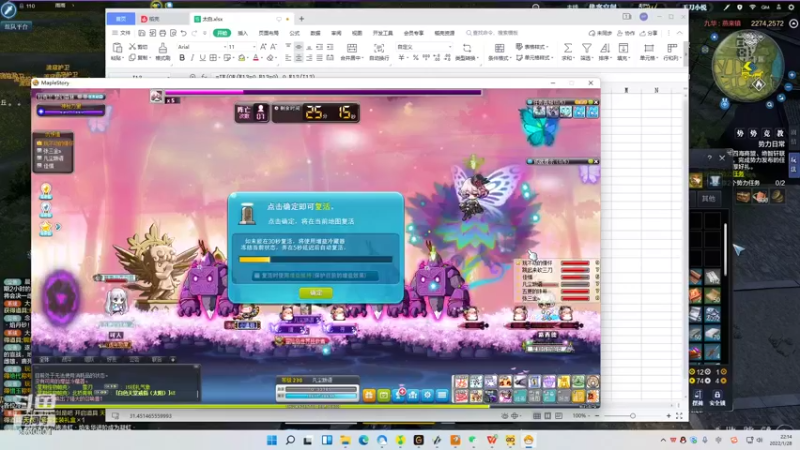Viewport: 800px width, 450px height.
Task: Click Bold in WPS spreadsheet ribbon
Action: tap(182, 58)
